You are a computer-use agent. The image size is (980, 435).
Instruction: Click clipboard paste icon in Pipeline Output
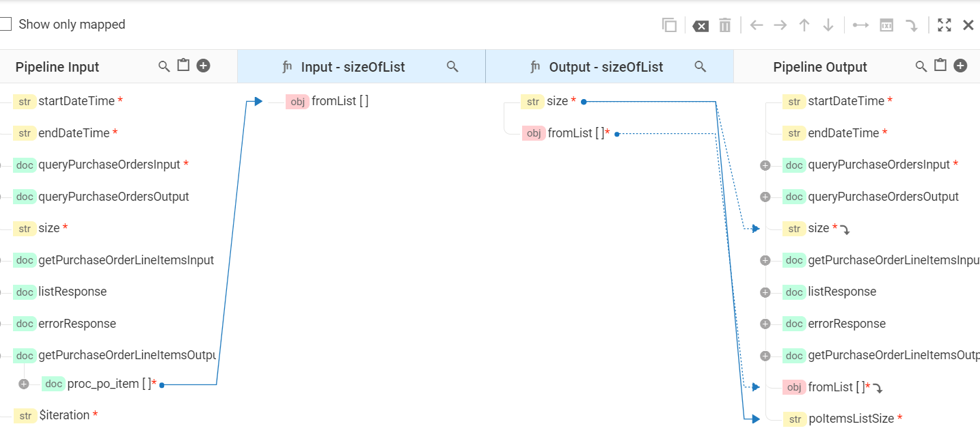tap(940, 66)
